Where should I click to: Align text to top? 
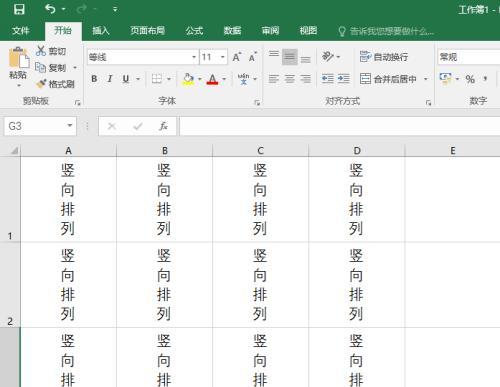[x=274, y=56]
